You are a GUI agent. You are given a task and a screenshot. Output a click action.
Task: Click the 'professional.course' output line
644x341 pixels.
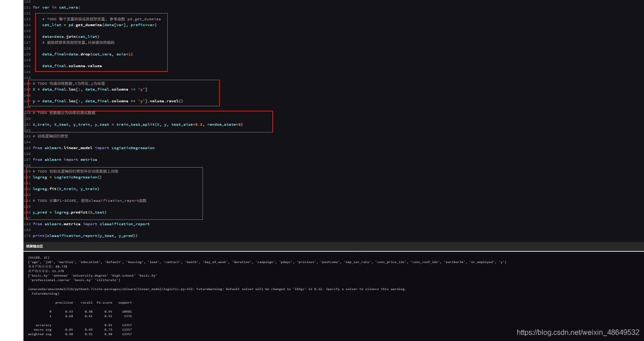pos(75,280)
